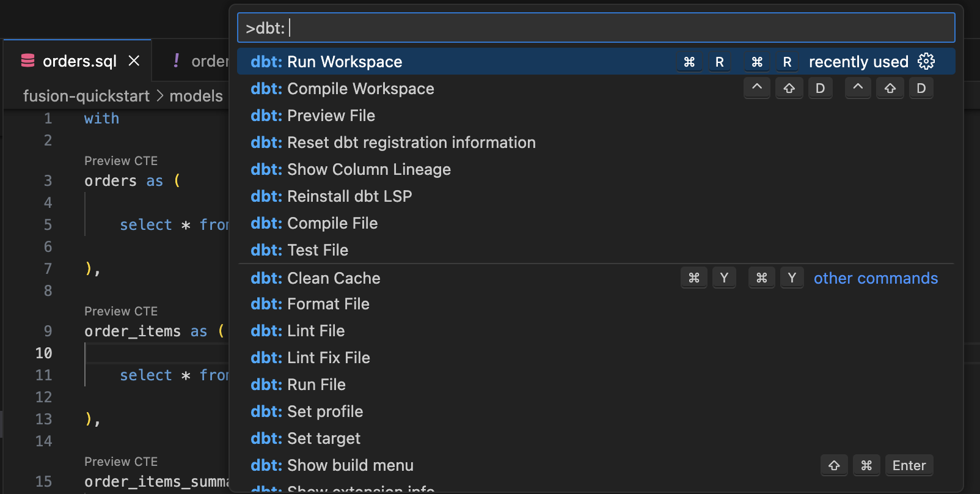Select dbt: Set profile option
Image resolution: width=980 pixels, height=494 pixels.
[x=307, y=411]
